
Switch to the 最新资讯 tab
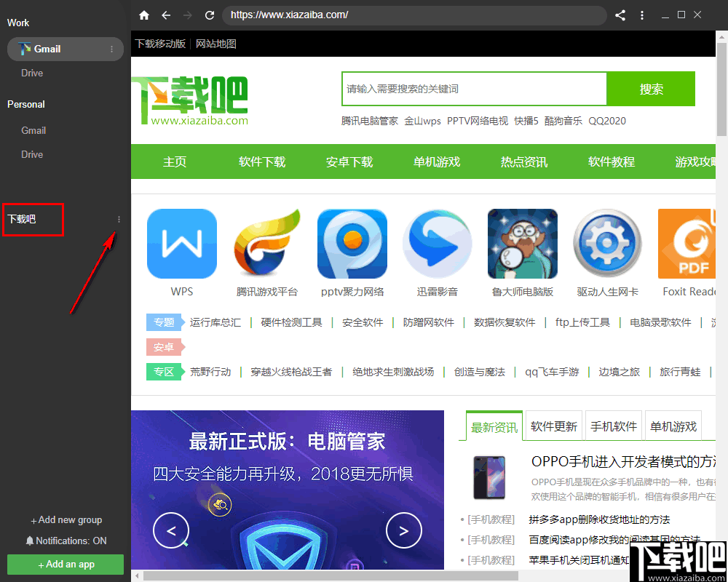click(x=494, y=427)
